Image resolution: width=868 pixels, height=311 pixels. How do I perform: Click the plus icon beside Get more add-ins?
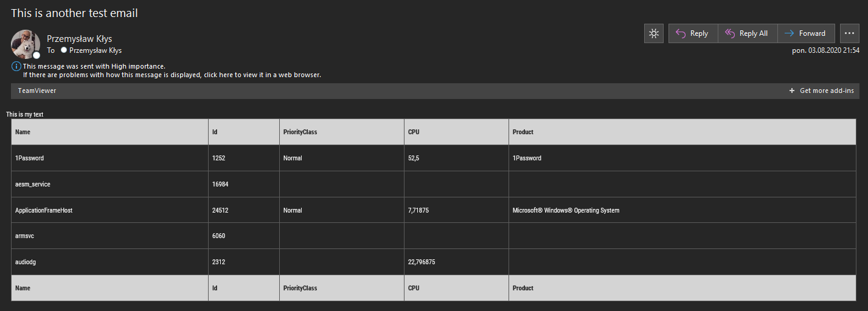click(792, 91)
